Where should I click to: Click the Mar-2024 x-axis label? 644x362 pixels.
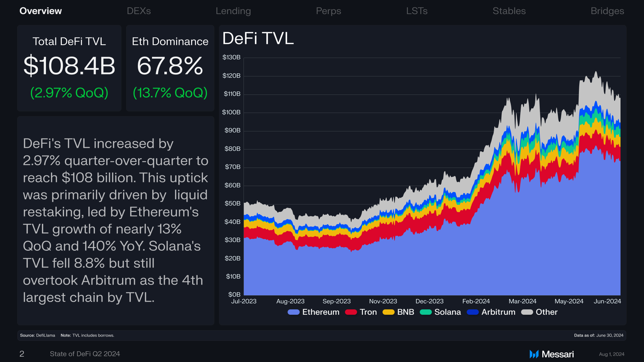[523, 301]
